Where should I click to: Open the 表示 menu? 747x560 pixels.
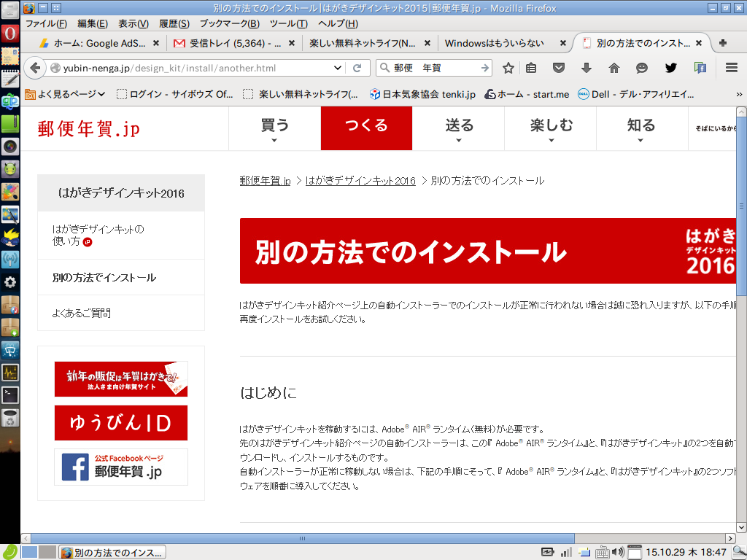[x=133, y=23]
